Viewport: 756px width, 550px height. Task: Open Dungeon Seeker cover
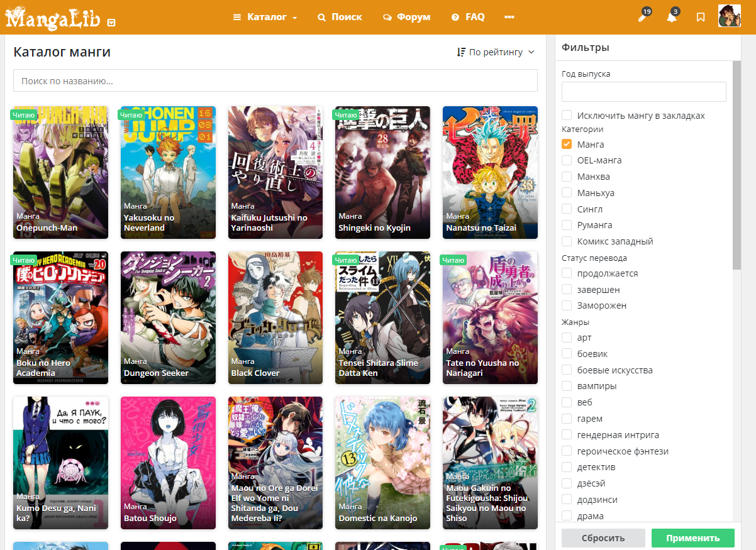click(168, 317)
